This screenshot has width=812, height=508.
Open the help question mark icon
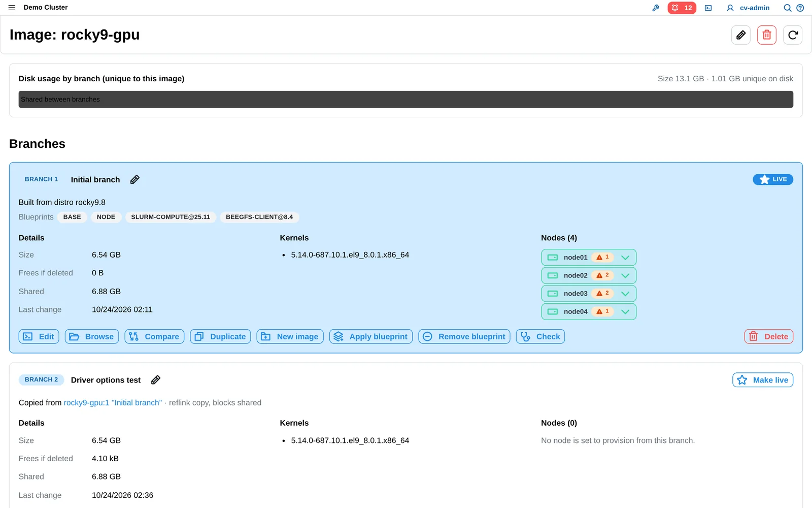click(800, 8)
